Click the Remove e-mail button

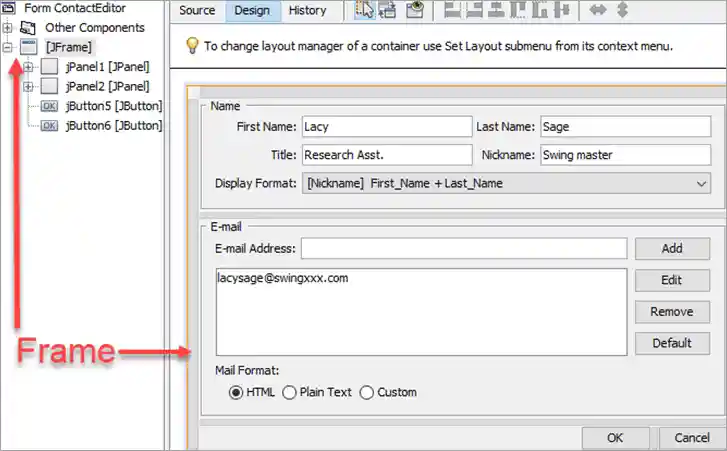click(x=672, y=311)
